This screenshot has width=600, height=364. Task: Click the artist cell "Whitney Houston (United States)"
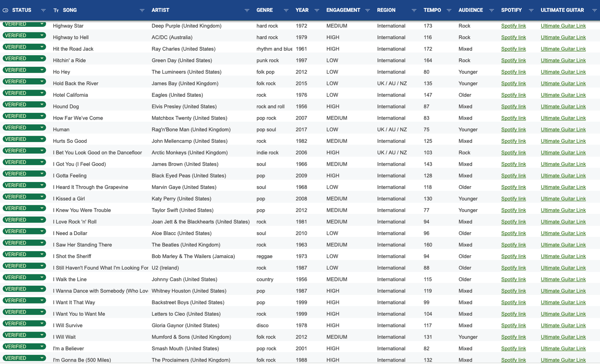189,291
